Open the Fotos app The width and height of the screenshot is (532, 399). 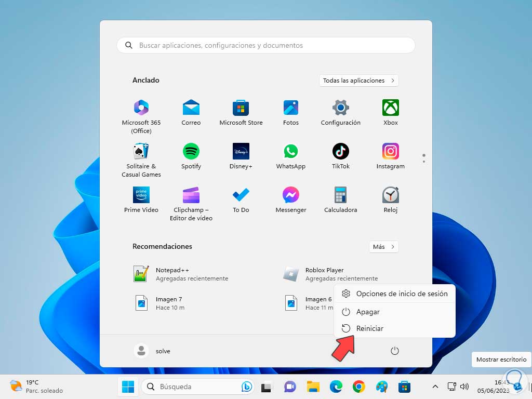[291, 113]
